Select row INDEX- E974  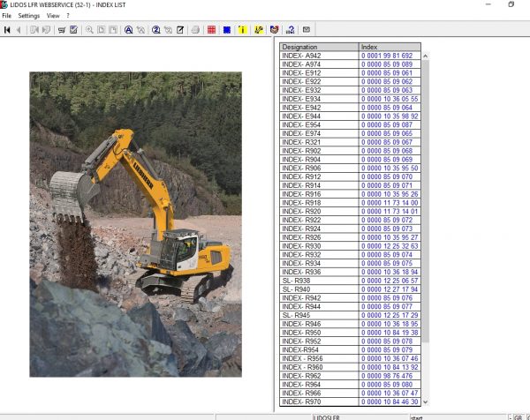tap(350, 133)
